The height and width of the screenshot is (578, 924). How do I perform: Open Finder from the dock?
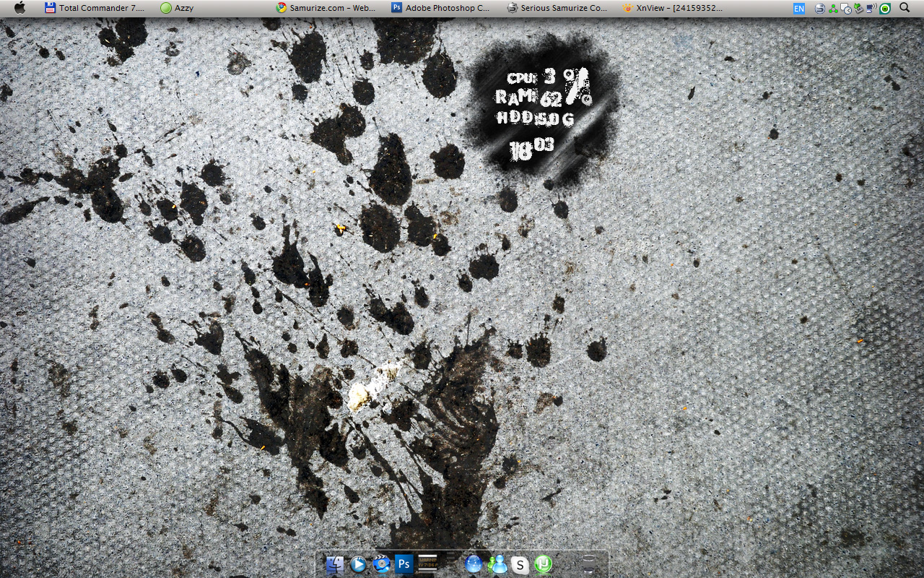(335, 564)
